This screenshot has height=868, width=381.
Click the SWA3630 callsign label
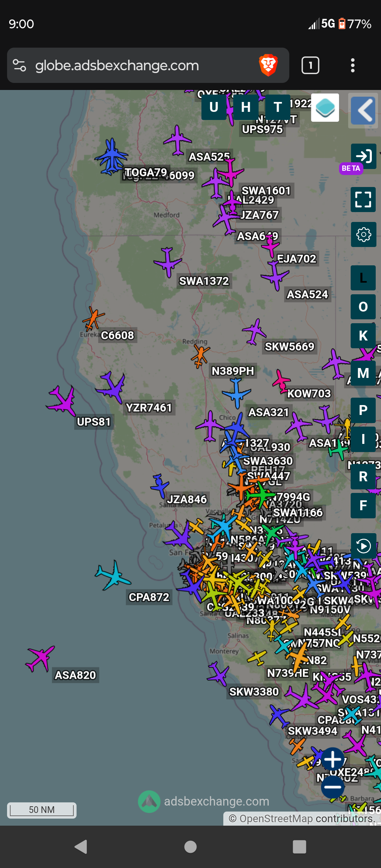(268, 461)
